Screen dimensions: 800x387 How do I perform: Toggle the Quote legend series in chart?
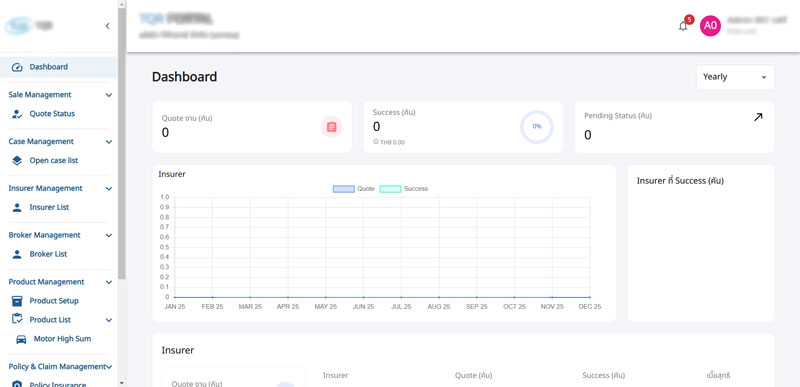click(x=354, y=189)
